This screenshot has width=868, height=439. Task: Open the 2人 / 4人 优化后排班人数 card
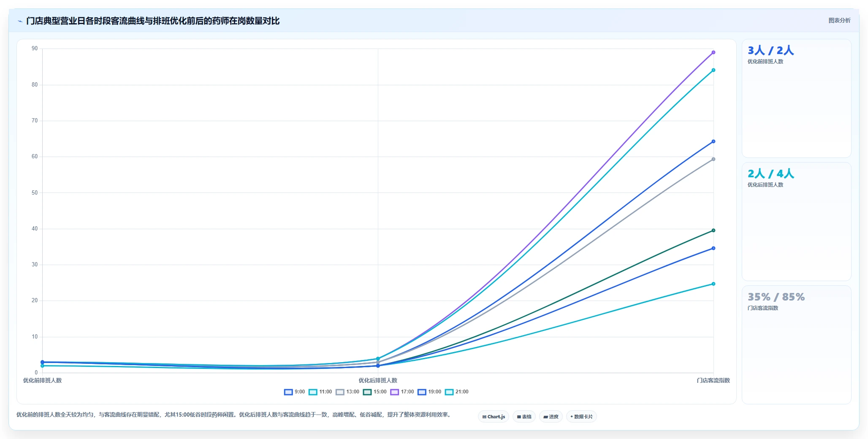(796, 222)
